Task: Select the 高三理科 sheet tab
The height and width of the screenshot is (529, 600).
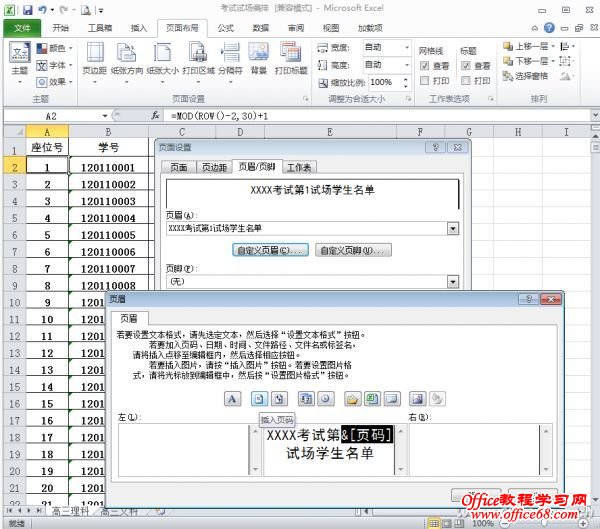Action: pos(70,511)
